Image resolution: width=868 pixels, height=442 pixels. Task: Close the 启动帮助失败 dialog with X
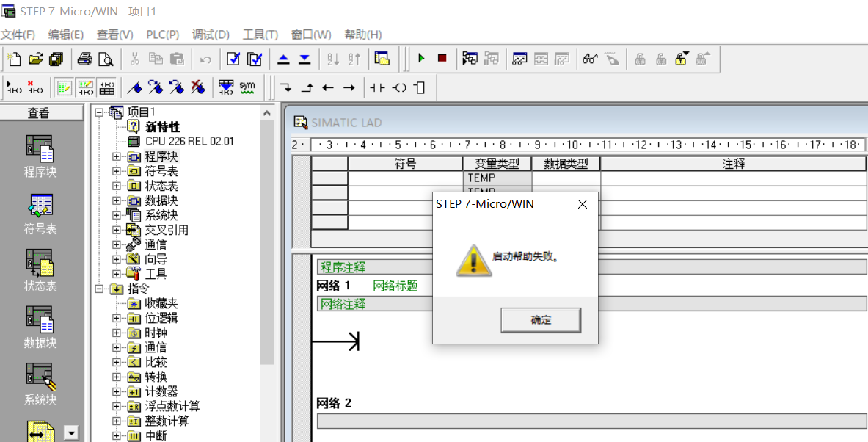tap(582, 204)
